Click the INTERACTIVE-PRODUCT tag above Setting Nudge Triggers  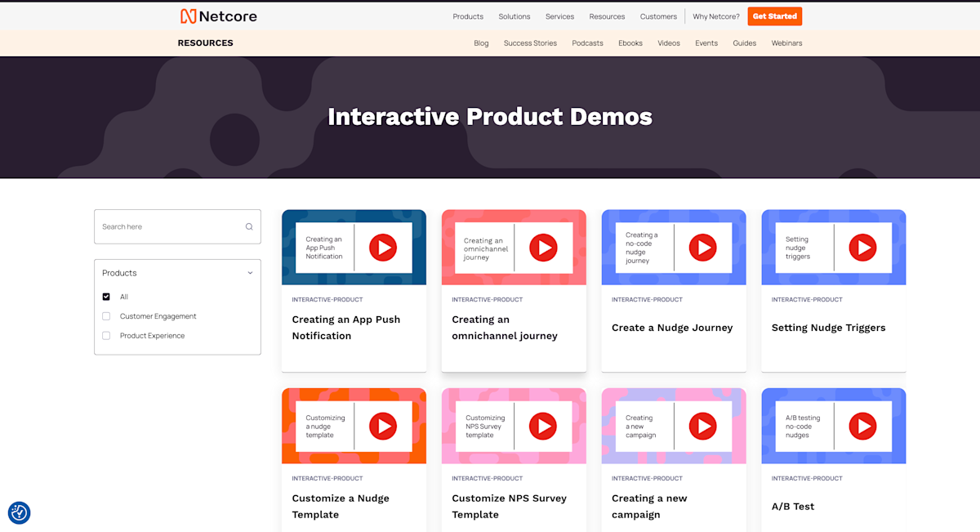click(x=807, y=300)
